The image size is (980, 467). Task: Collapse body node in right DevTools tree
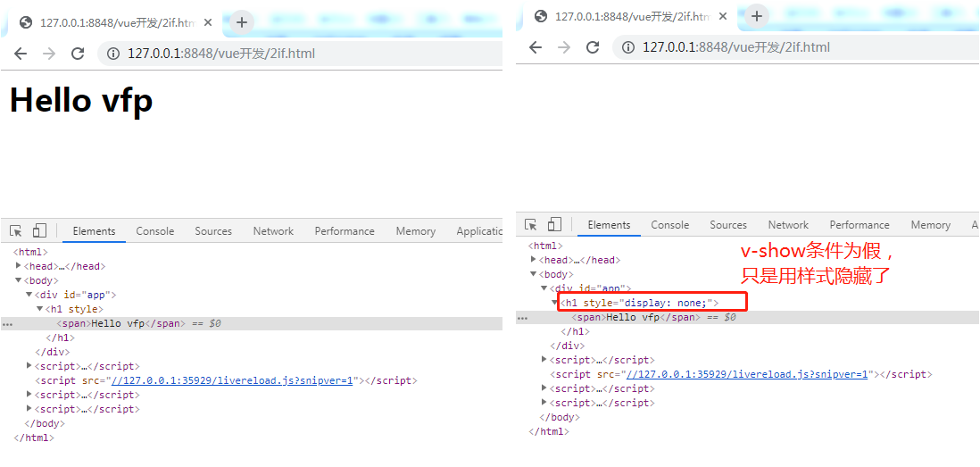coord(533,274)
